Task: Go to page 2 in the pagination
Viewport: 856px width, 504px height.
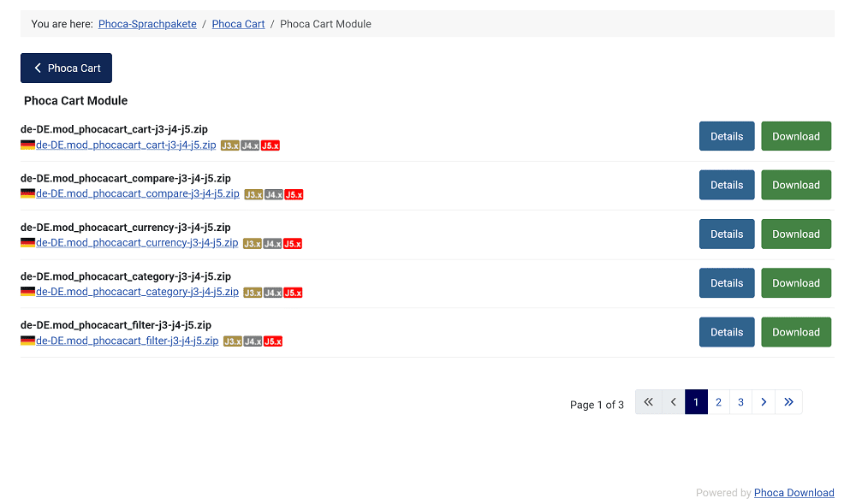Action: 718,402
